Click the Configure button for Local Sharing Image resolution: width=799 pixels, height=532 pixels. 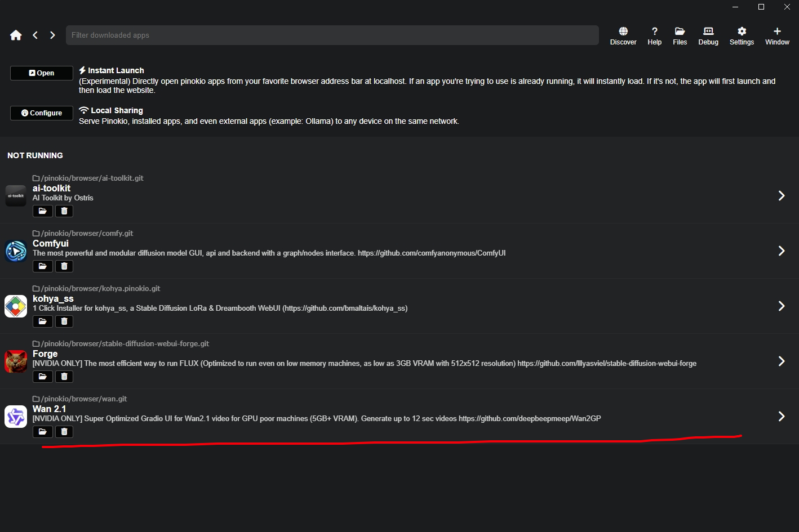(42, 113)
